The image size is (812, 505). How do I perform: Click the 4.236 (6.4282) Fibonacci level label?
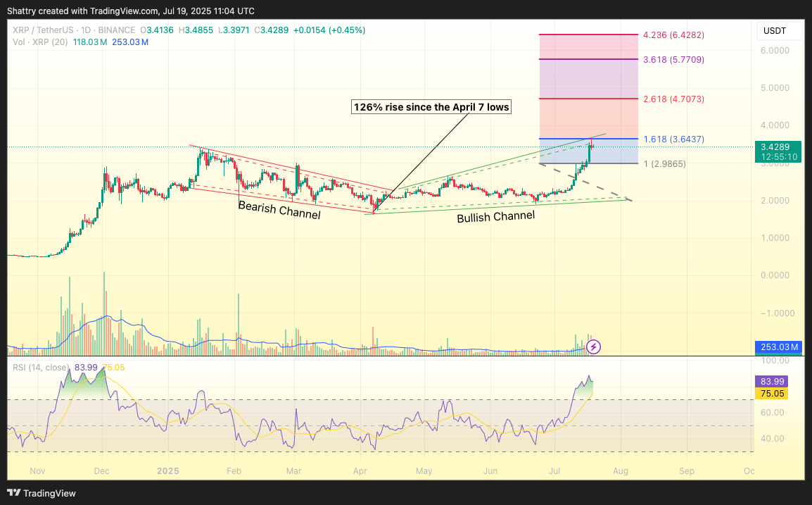[x=673, y=35]
